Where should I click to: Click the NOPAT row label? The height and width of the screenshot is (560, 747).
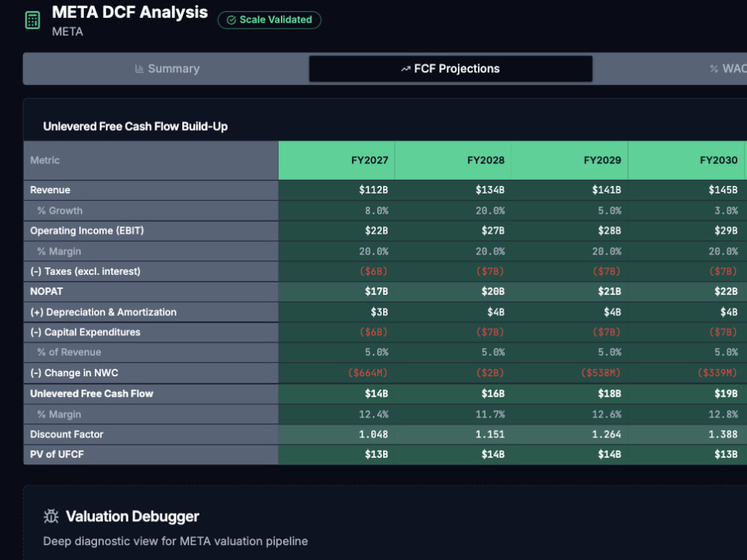(x=46, y=291)
